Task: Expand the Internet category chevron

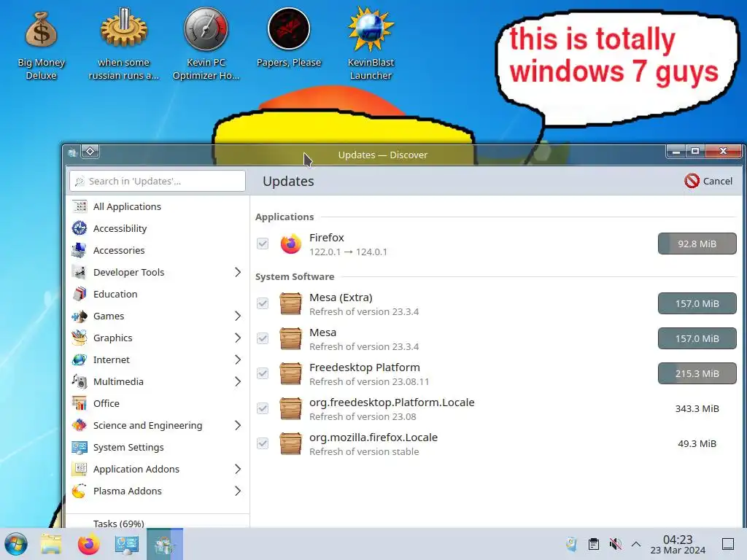Action: pyautogui.click(x=238, y=360)
